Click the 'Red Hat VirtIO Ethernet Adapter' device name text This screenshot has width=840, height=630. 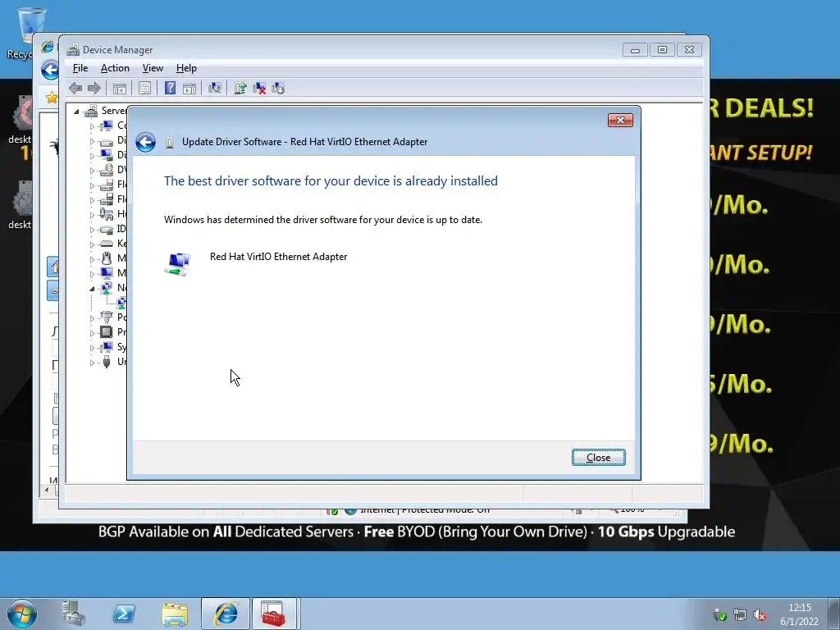click(x=279, y=257)
